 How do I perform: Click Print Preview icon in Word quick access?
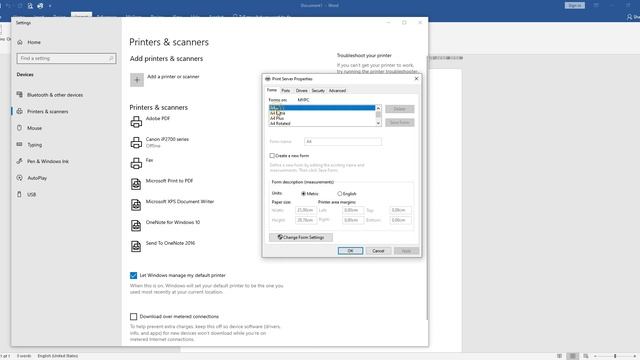[x=30, y=6]
